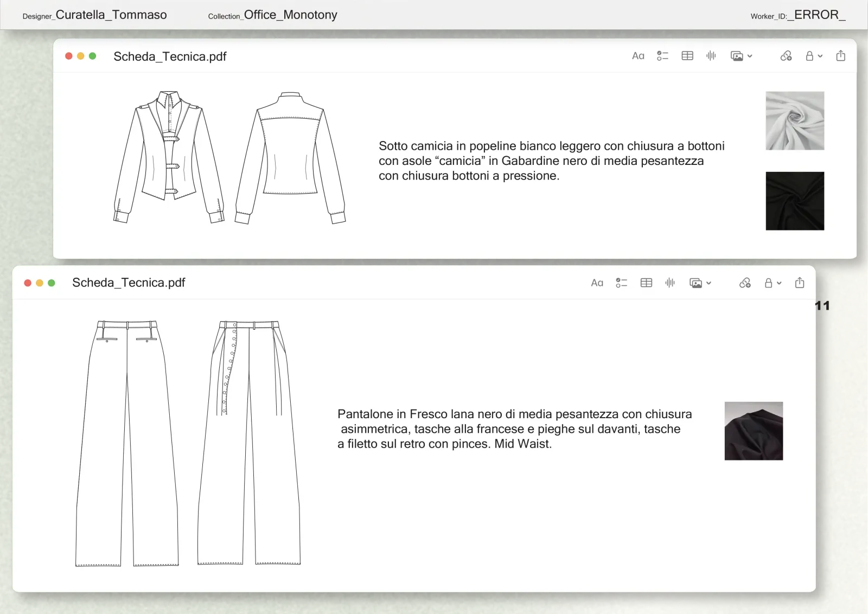
Task: Click the collection name Office_Monotony
Action: [290, 15]
